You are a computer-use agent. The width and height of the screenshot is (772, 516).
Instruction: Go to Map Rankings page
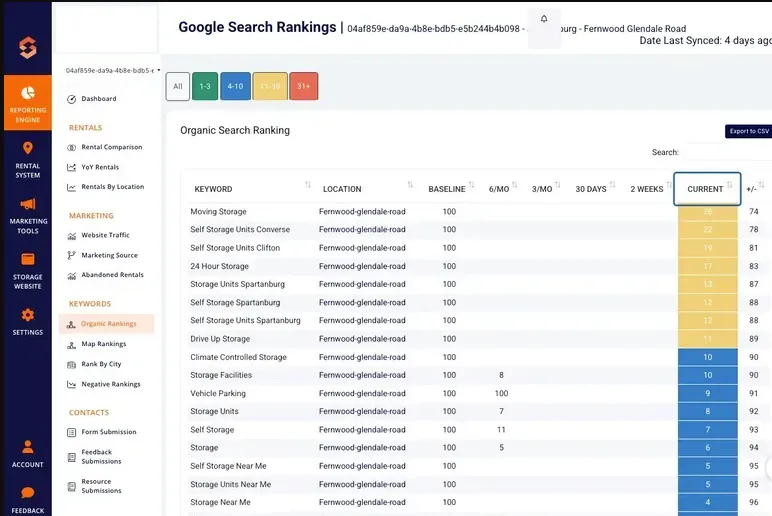pyautogui.click(x=104, y=344)
